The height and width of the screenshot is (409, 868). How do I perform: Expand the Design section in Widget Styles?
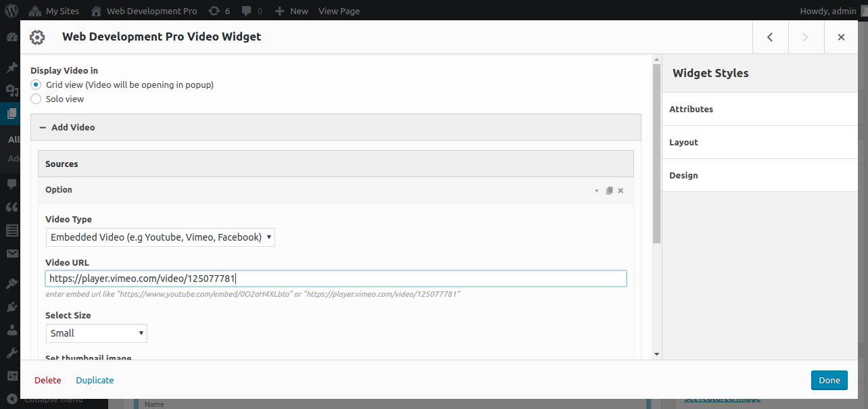pyautogui.click(x=760, y=175)
